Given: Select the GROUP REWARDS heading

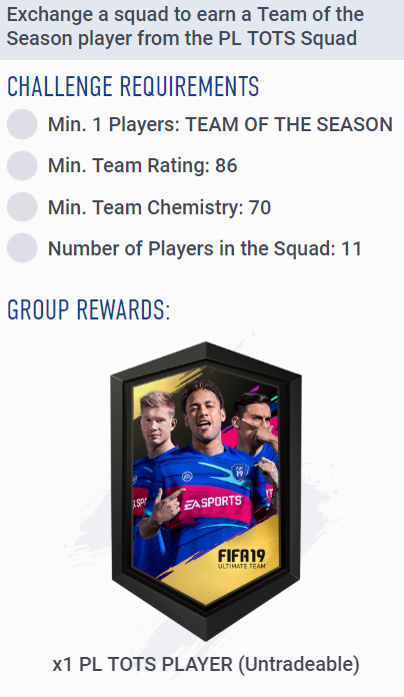Looking at the screenshot, I should [89, 310].
